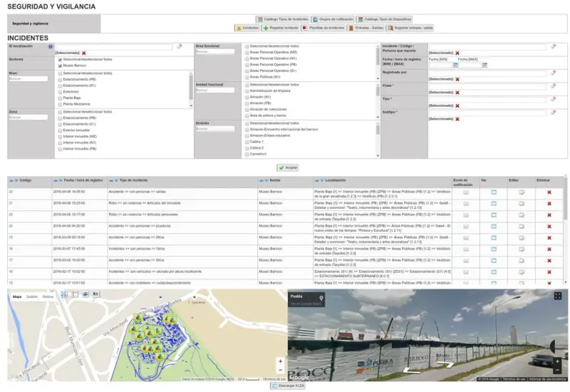
Task: Open Plantillas de incidentes
Action: point(323,28)
